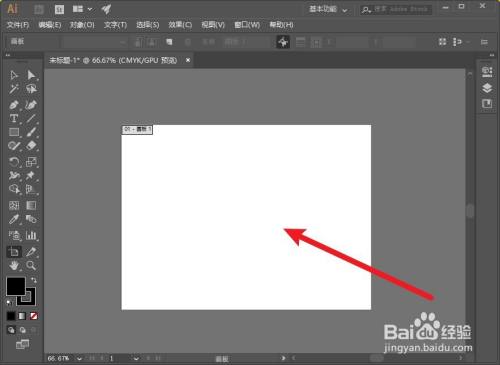Apply solid Color mode button
This screenshot has width=500, height=365.
click(11, 316)
